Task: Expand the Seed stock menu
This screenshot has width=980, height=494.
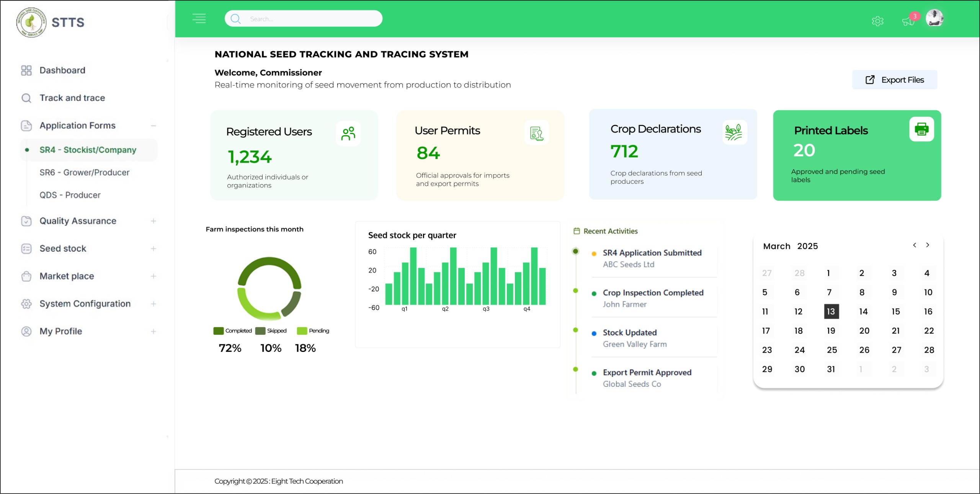Action: (x=154, y=249)
